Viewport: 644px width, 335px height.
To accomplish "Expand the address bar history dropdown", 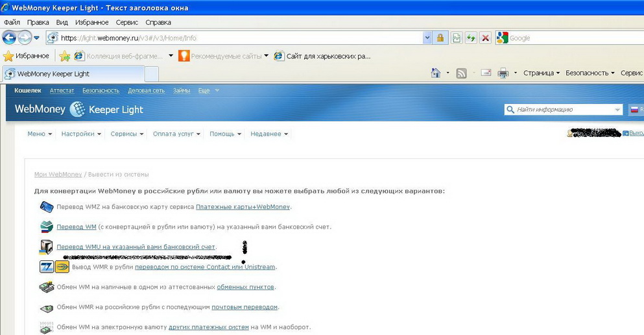I will pyautogui.click(x=427, y=38).
